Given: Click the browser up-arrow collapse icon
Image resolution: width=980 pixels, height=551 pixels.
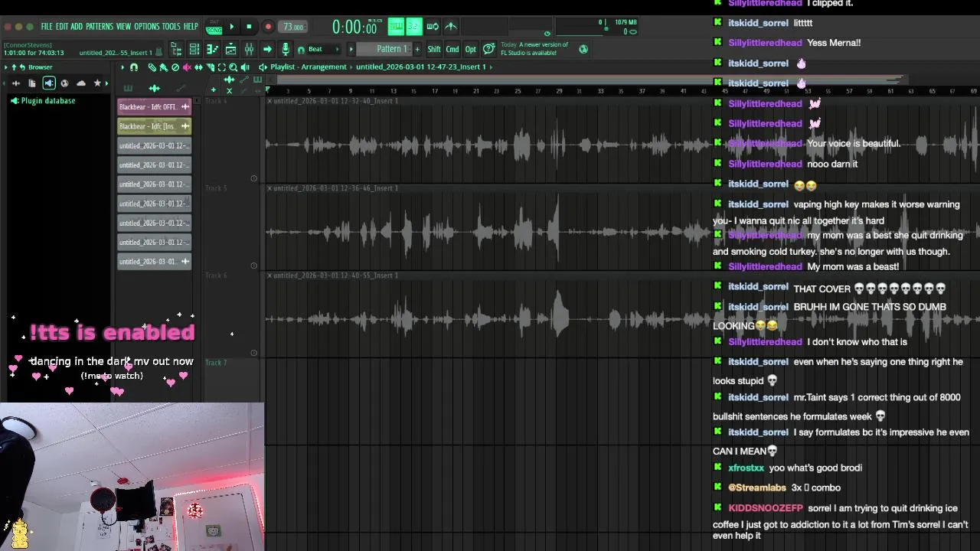Looking at the screenshot, I should click(14, 67).
